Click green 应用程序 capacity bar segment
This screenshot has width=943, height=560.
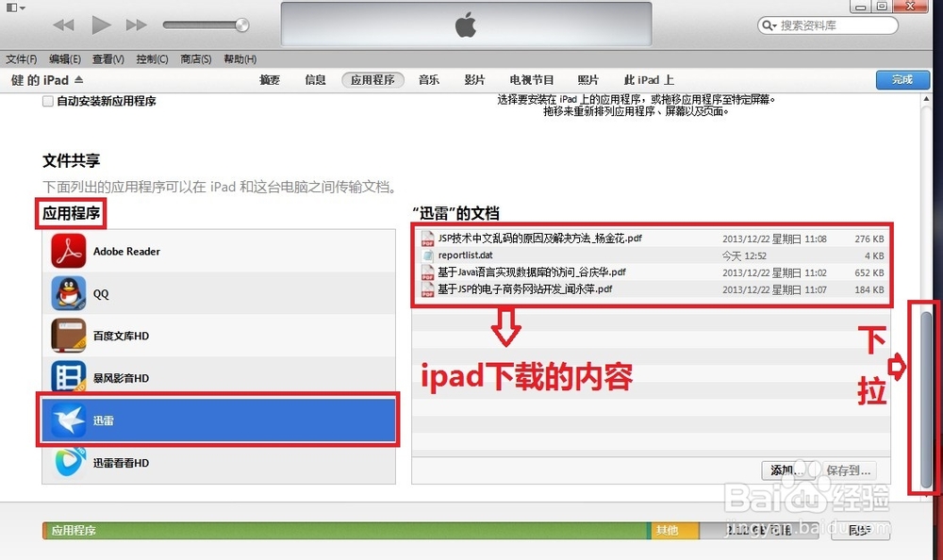point(346,530)
